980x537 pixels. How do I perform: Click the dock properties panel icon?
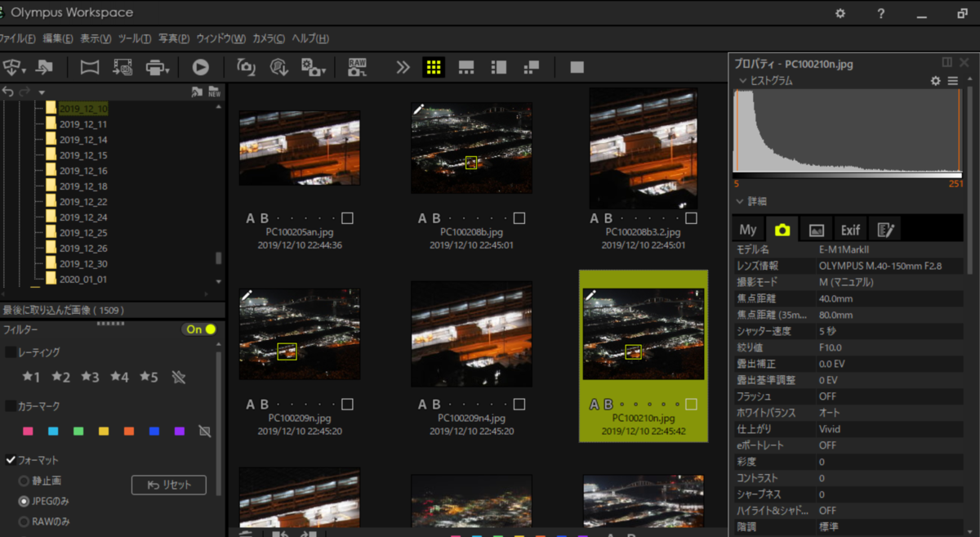coord(947,62)
